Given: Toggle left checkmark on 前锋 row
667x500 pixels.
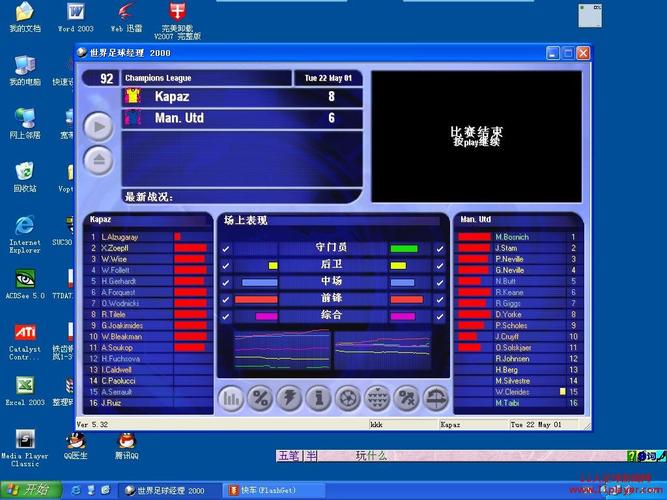Looking at the screenshot, I should pyautogui.click(x=226, y=300).
